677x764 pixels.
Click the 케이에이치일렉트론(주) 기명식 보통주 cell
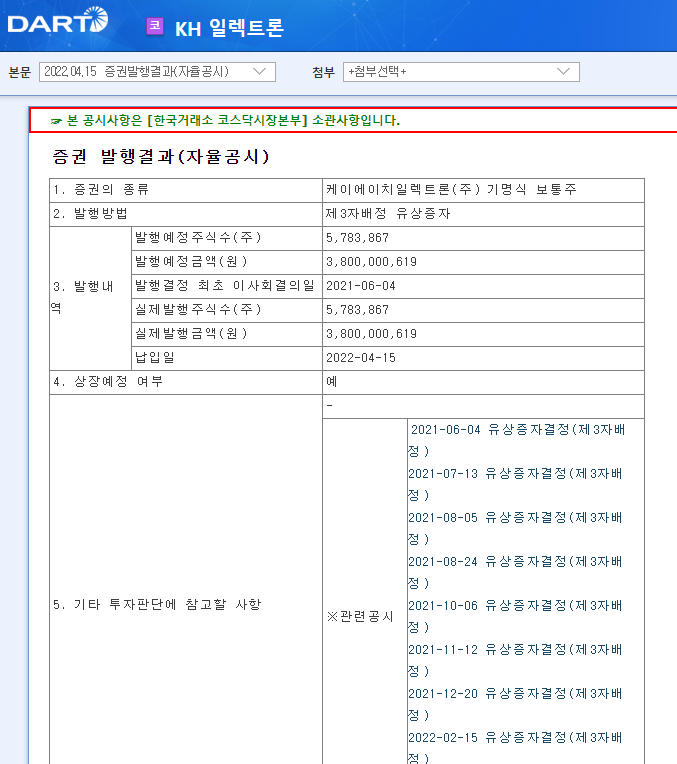483,190
